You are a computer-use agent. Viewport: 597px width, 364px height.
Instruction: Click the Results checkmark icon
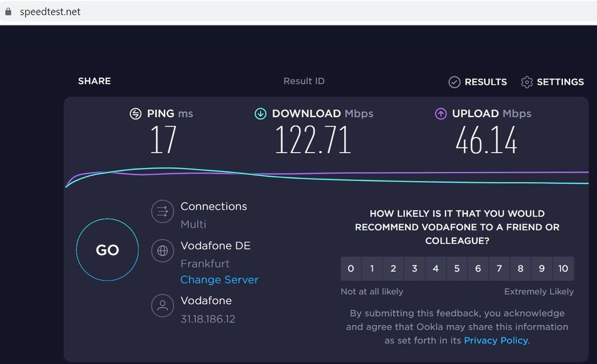click(454, 82)
